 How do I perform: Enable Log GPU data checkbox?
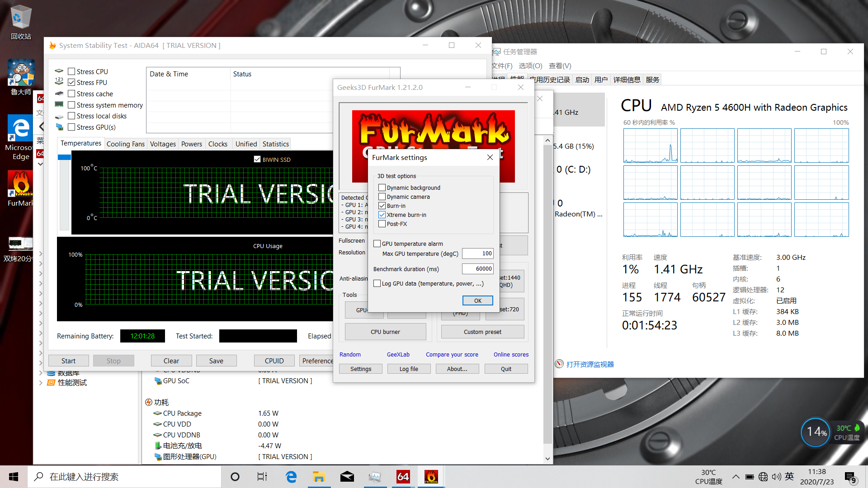coord(377,283)
